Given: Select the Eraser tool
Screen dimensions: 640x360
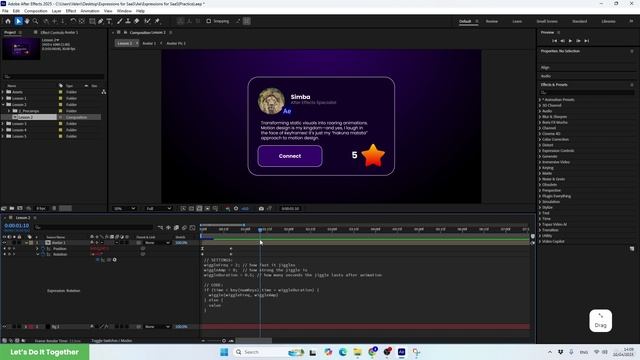Looking at the screenshot, I should (x=137, y=21).
